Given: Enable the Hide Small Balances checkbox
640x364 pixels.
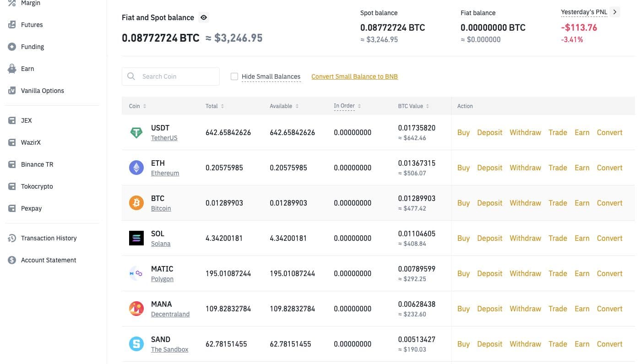Looking at the screenshot, I should point(234,76).
